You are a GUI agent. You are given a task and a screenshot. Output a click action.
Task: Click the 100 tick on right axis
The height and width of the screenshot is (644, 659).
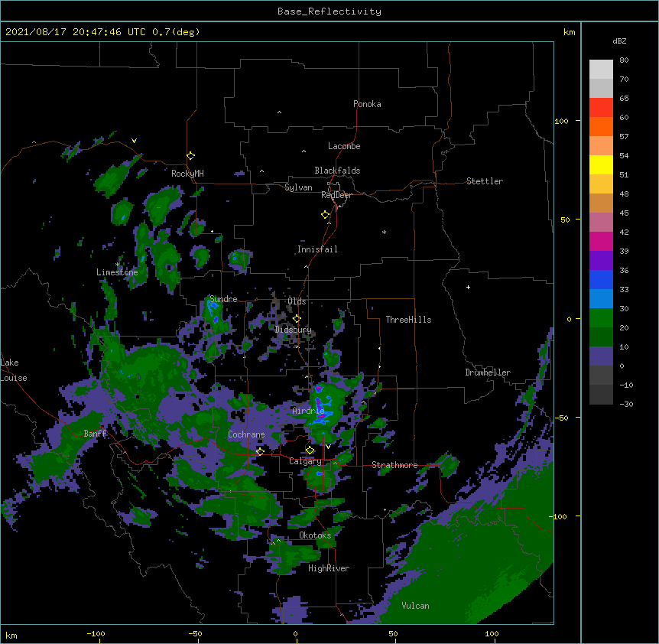click(x=561, y=121)
